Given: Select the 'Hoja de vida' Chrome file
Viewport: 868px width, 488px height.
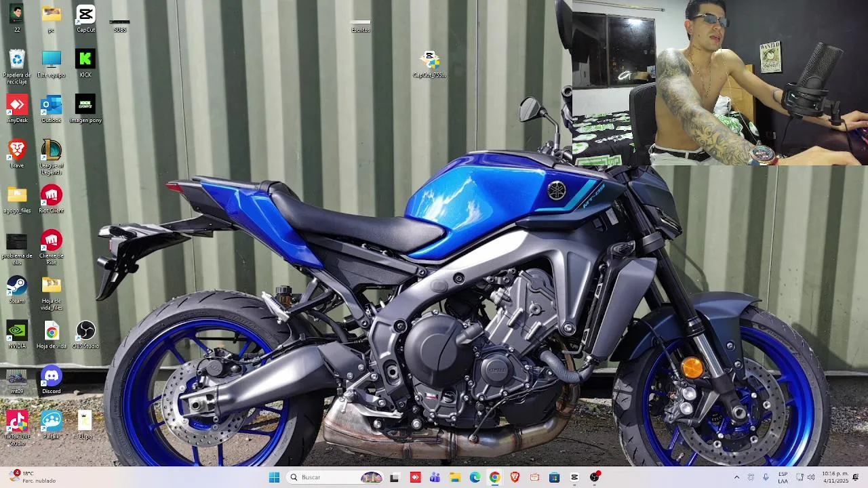Looking at the screenshot, I should coord(52,335).
